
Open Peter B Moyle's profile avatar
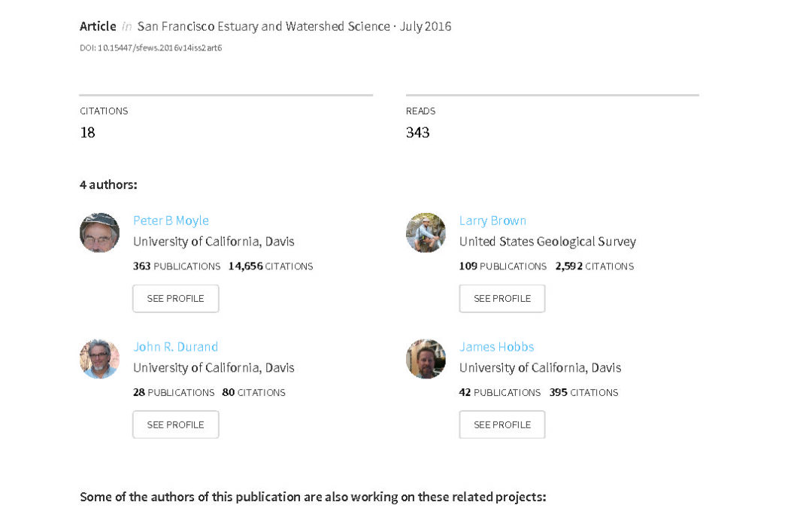pyautogui.click(x=99, y=233)
